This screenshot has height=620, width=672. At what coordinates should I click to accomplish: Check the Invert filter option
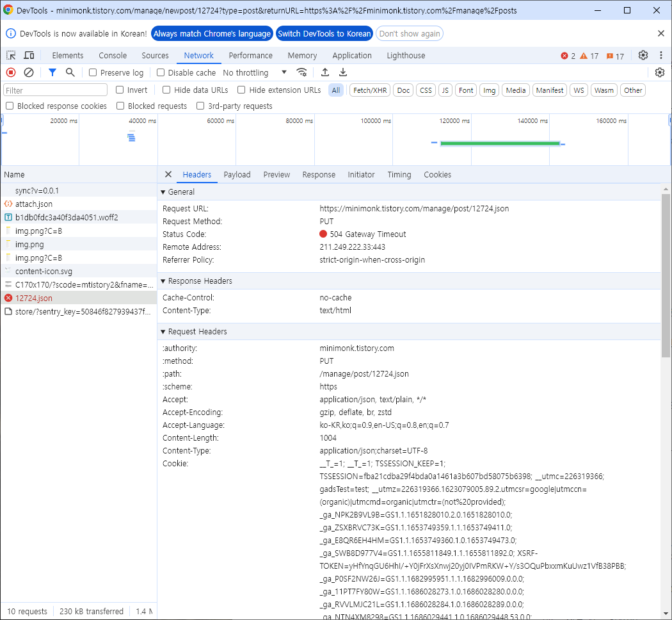(120, 90)
